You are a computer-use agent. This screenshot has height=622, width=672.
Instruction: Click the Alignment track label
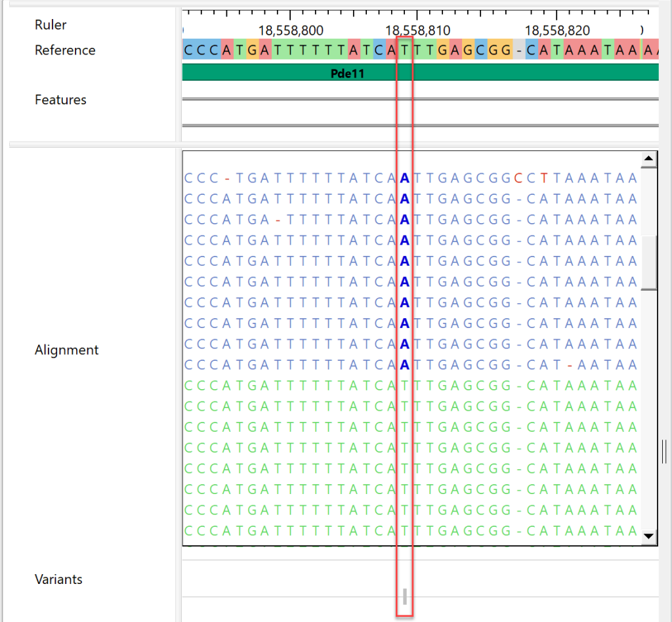tap(66, 350)
